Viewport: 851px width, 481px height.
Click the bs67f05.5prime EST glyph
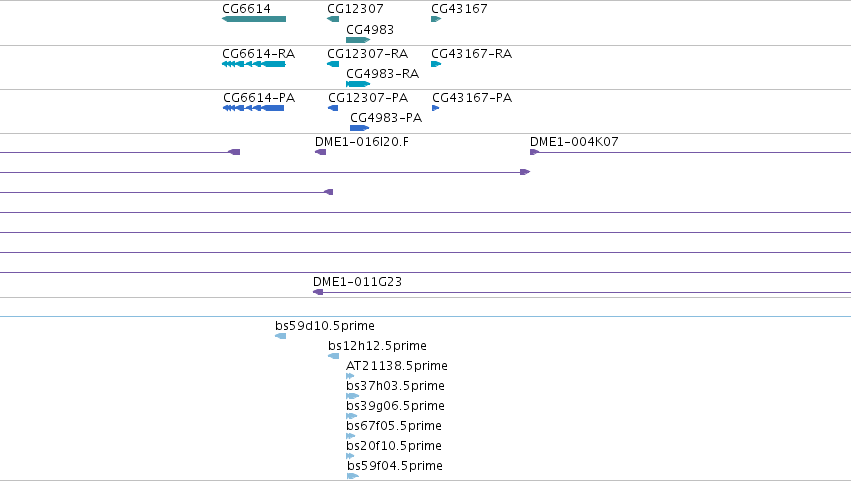click(351, 436)
